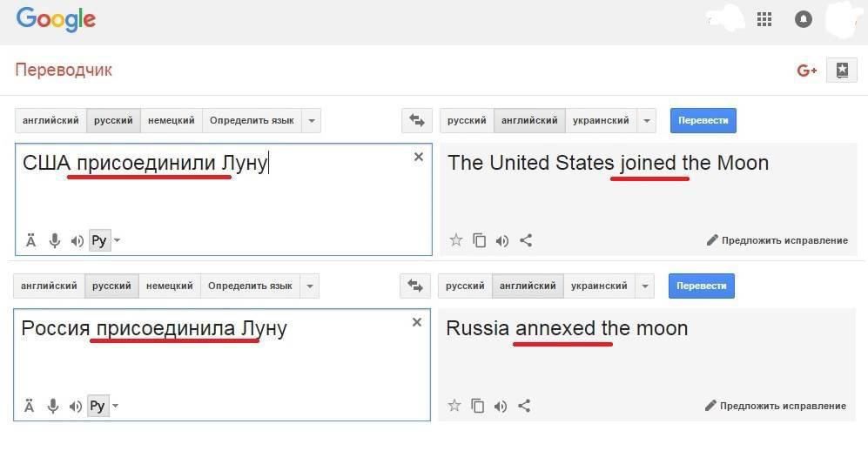Select немецкий source tab in top translator
The height and width of the screenshot is (471, 868).
(x=171, y=120)
